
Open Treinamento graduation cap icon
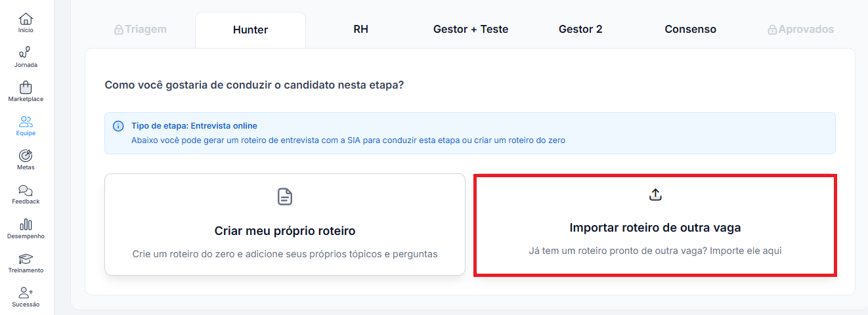click(26, 259)
